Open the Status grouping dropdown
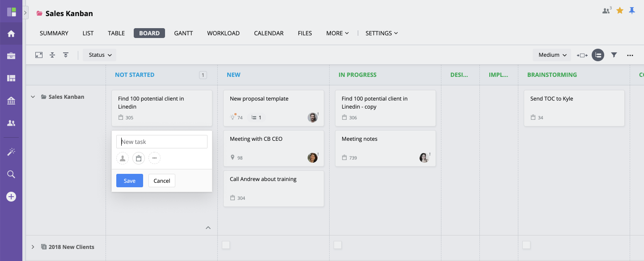Viewport: 644px width, 261px height. (100, 55)
